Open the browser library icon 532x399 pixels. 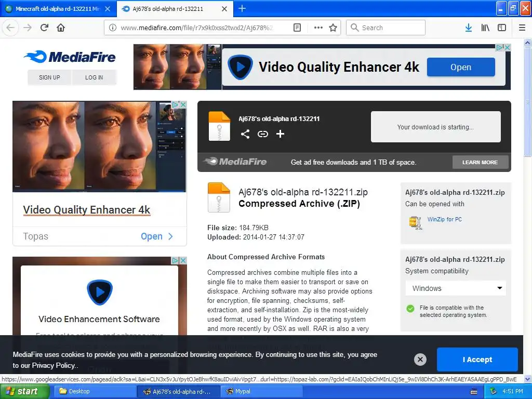click(485, 28)
